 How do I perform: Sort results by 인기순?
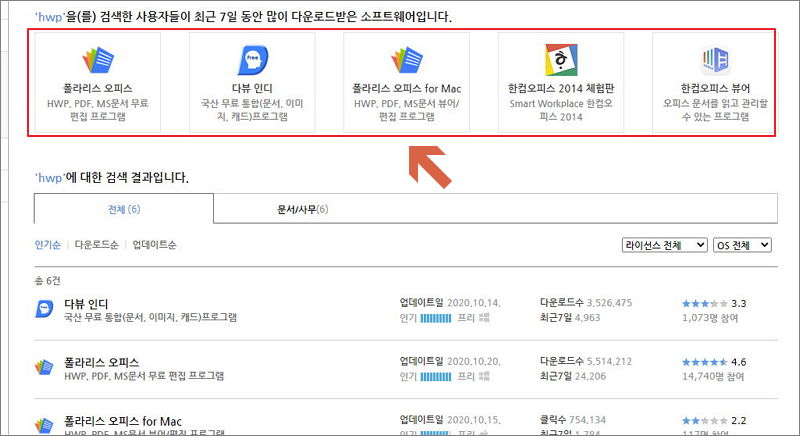[x=47, y=245]
